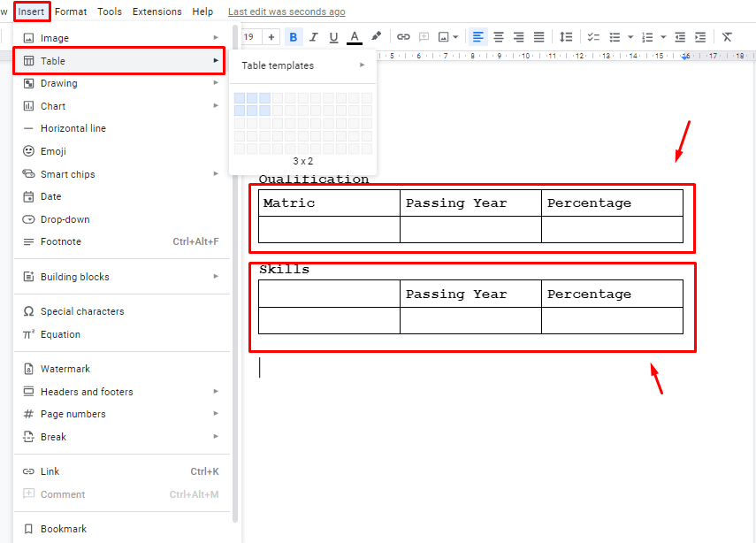Click the insert image toolbar icon

(x=444, y=37)
